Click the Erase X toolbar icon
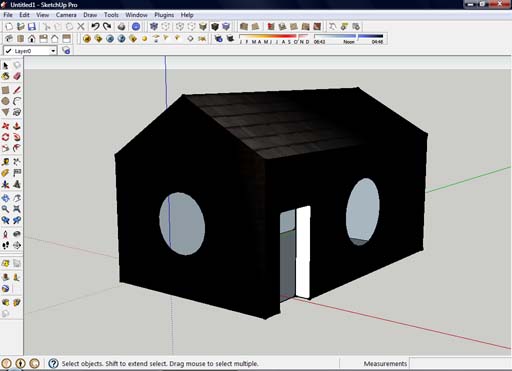Image resolution: width=512 pixels, height=371 pixels. pos(81,26)
